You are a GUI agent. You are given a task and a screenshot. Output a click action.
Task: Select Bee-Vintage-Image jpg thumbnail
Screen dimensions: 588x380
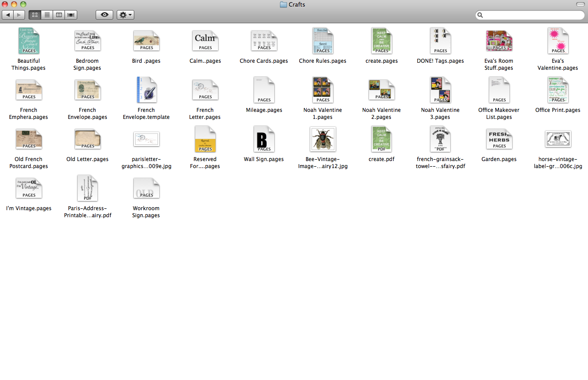click(323, 139)
